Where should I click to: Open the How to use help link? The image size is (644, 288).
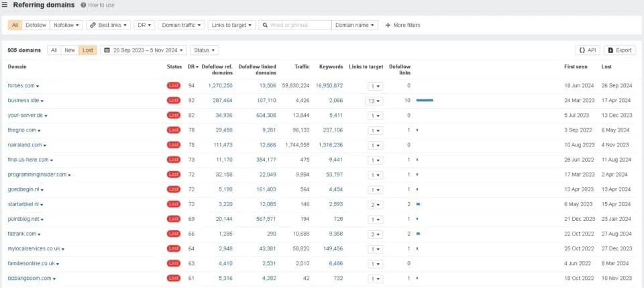(x=98, y=5)
